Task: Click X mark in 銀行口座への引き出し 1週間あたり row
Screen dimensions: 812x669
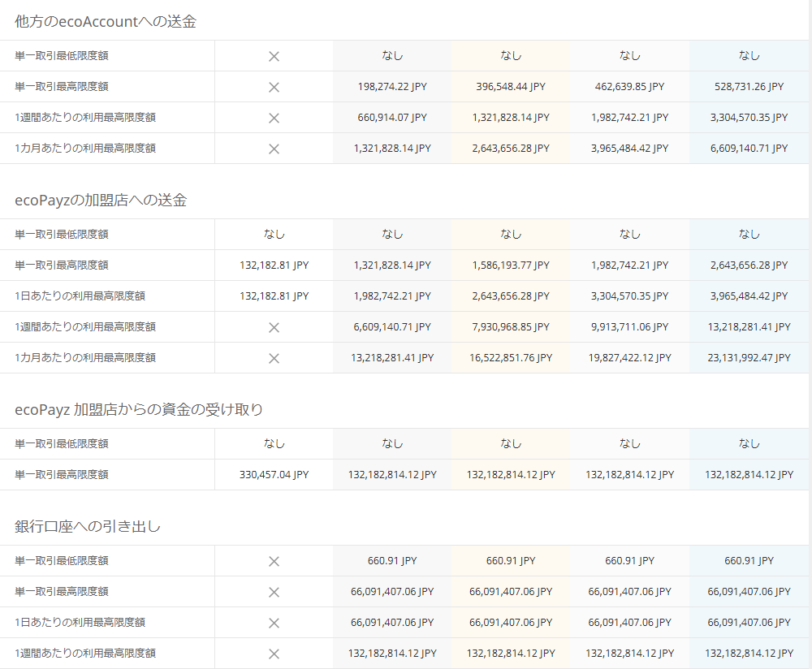Action: point(274,654)
